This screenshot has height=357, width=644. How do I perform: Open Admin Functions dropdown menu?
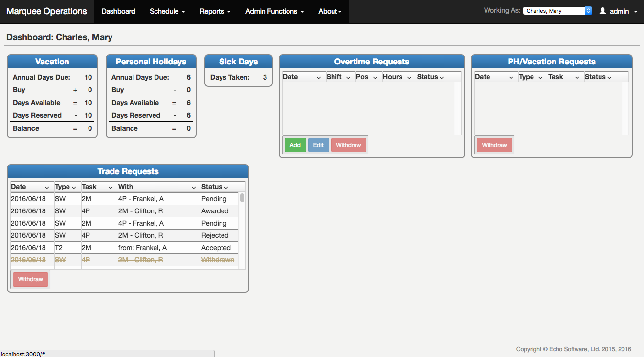point(274,11)
